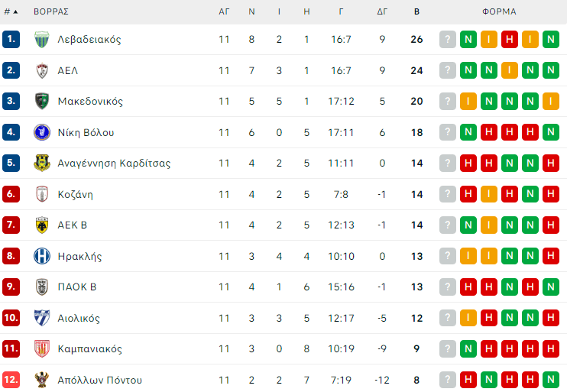Click the Απόλλων Πόντου team crest

click(x=42, y=380)
